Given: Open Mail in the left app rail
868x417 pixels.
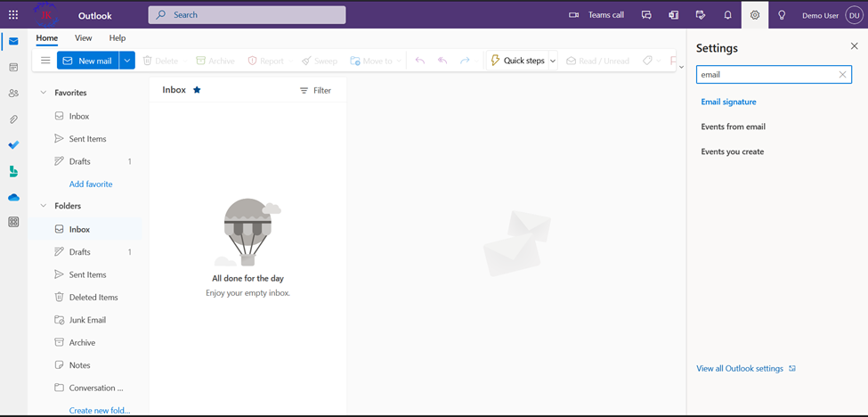Looking at the screenshot, I should coord(14,42).
